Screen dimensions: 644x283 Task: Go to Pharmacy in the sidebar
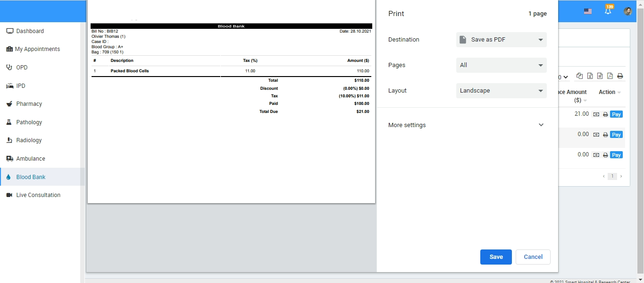click(x=29, y=104)
